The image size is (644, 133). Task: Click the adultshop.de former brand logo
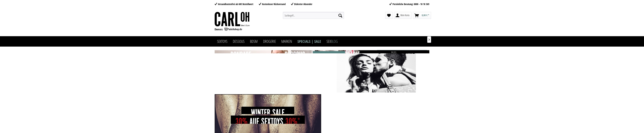click(x=233, y=29)
